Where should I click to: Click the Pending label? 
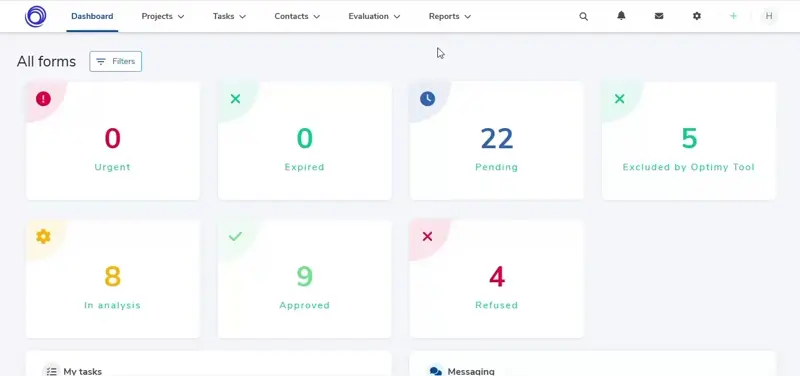[496, 167]
